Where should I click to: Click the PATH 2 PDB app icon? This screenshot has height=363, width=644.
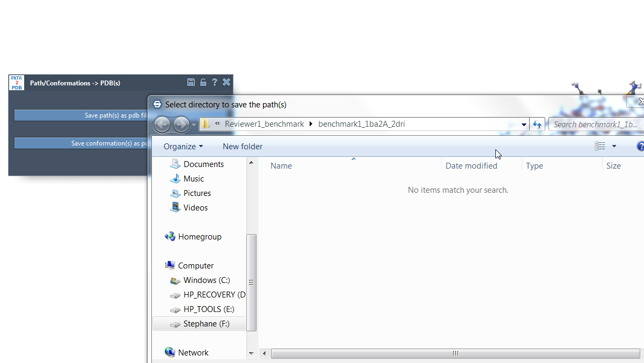17,83
